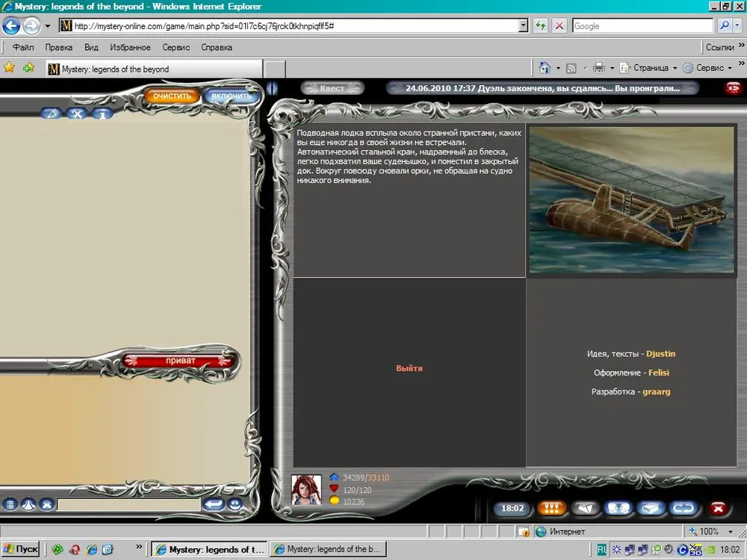
Task: Click the red X exit icon in game bar
Action: coord(717,508)
